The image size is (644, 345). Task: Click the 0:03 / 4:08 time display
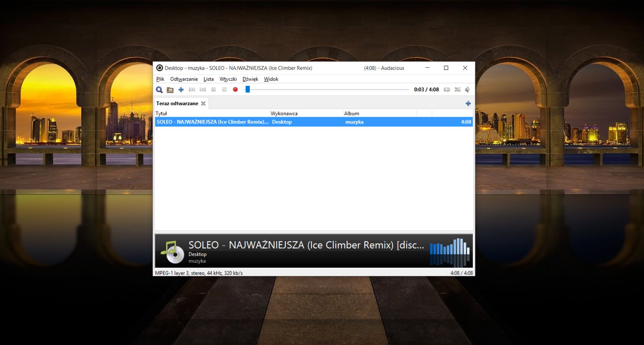click(x=426, y=90)
